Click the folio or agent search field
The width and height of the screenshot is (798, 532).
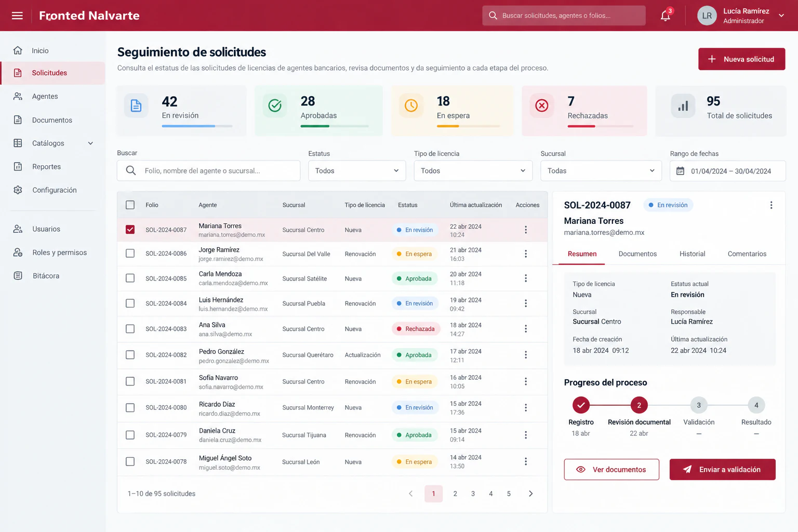tap(208, 171)
